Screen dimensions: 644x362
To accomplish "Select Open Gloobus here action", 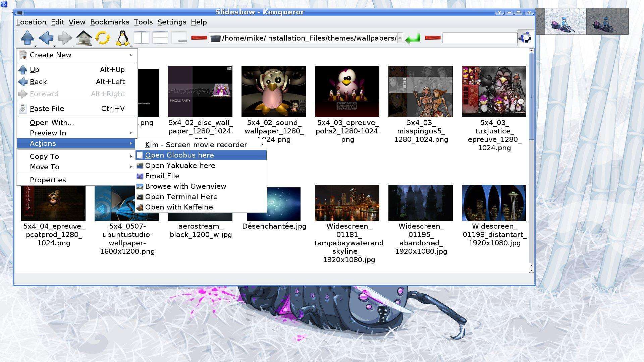I will [x=201, y=155].
